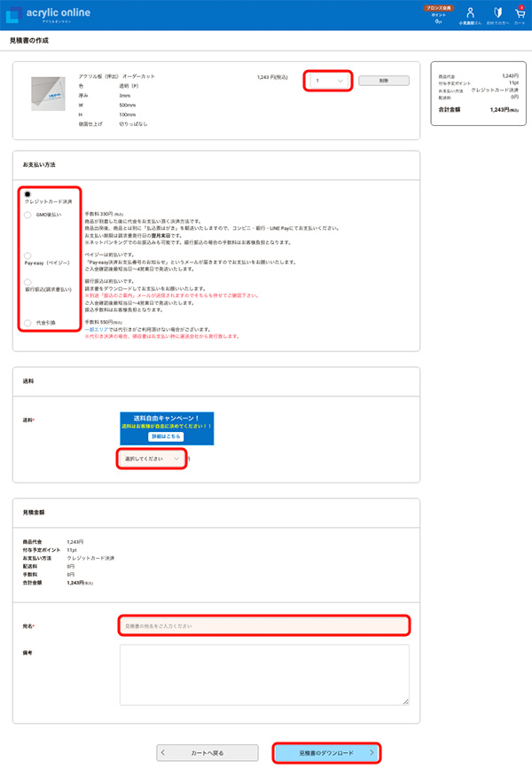The height and width of the screenshot is (777, 532).
Task: Click the shipping campaign details button
Action: click(x=166, y=436)
